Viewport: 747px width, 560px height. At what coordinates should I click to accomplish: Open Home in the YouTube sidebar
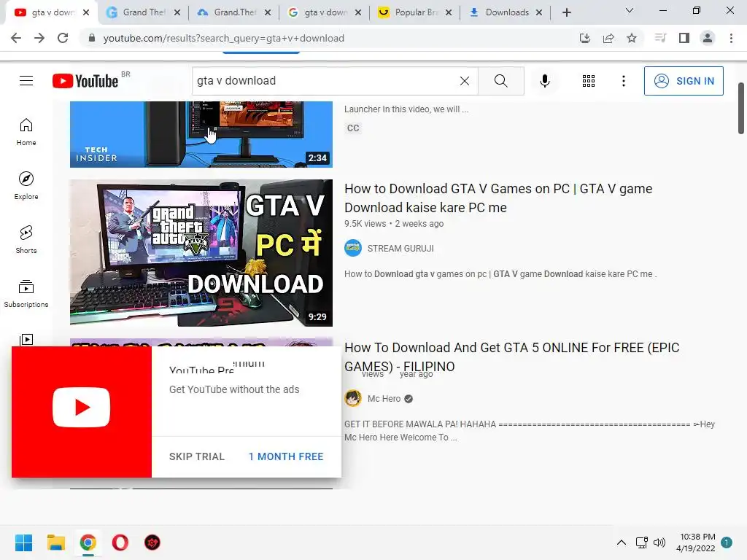pyautogui.click(x=26, y=132)
